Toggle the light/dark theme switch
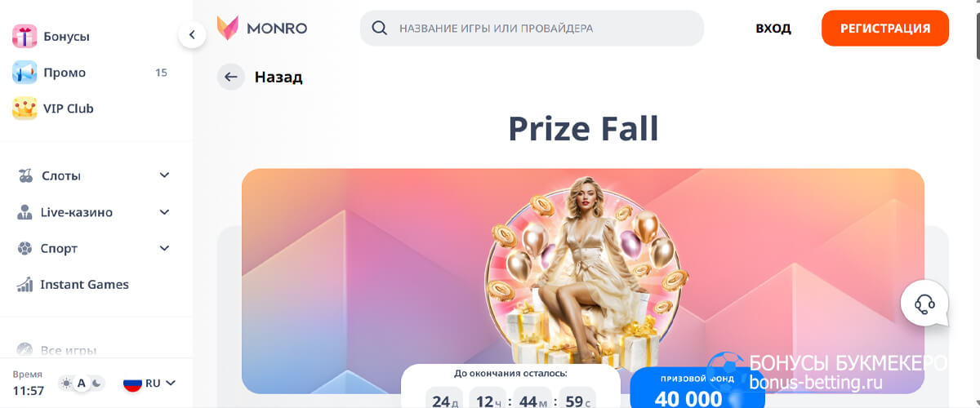This screenshot has width=980, height=408. [82, 383]
